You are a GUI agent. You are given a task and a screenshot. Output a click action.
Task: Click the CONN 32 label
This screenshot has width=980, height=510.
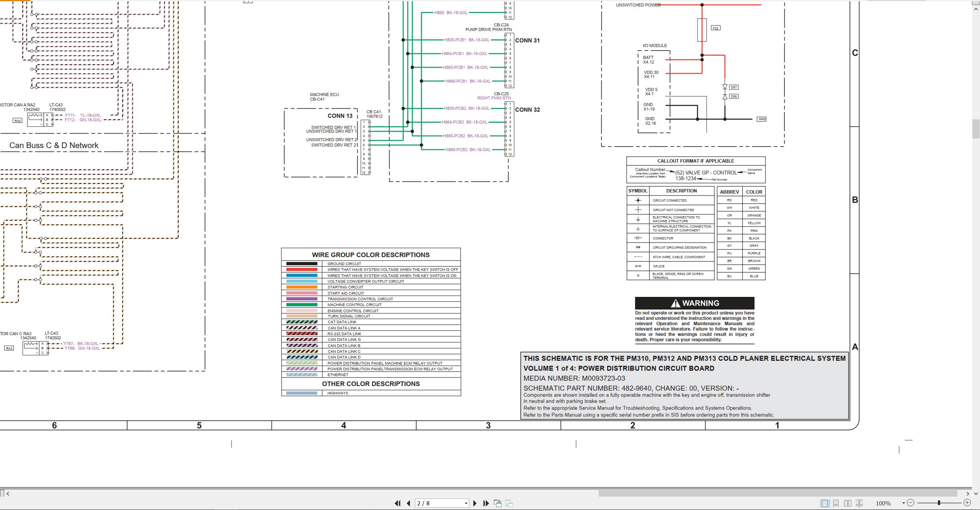tap(528, 110)
